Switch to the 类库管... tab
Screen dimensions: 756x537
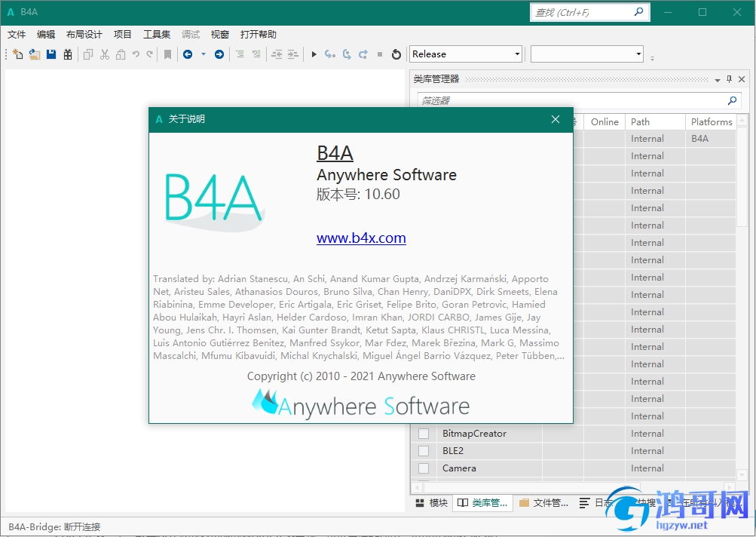coord(482,503)
